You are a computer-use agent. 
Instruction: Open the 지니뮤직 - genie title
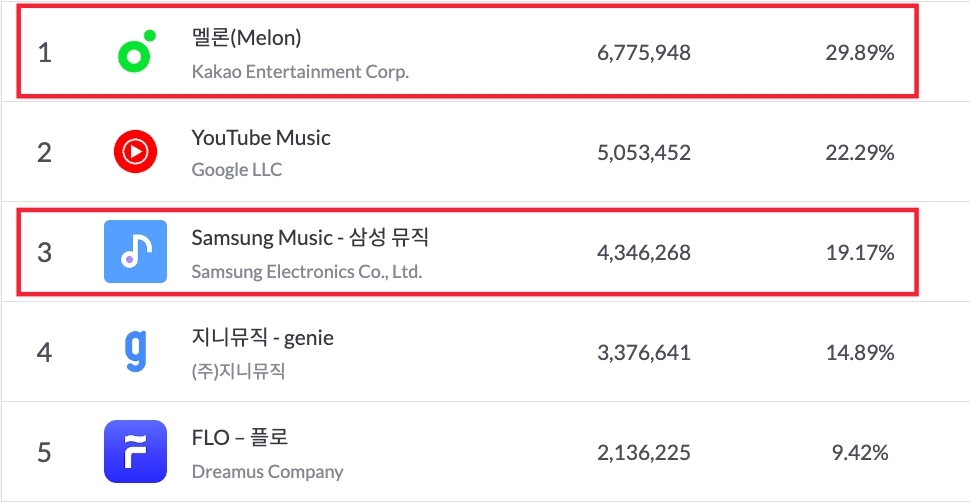point(262,338)
